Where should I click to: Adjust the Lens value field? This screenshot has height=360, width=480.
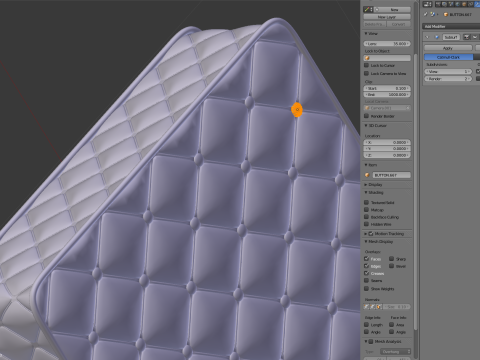click(387, 44)
